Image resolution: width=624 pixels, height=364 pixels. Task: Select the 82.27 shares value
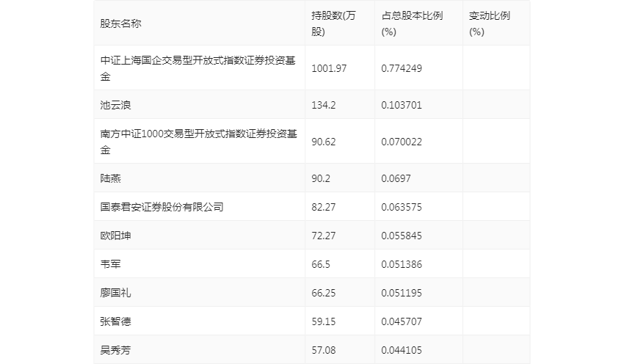tap(323, 207)
